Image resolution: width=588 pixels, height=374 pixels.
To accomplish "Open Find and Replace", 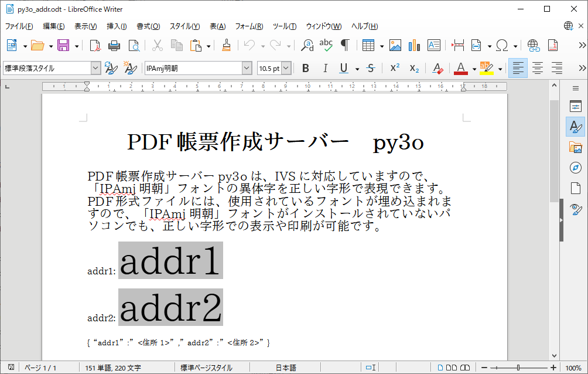I will point(307,46).
